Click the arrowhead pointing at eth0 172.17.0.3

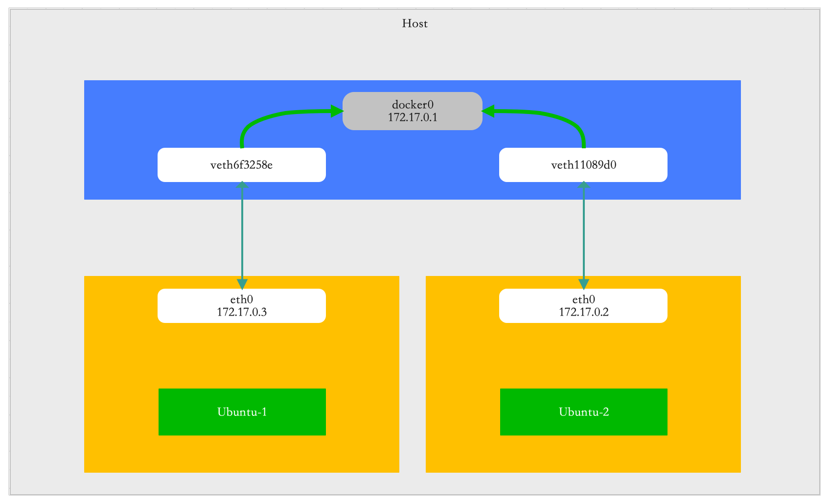point(242,284)
